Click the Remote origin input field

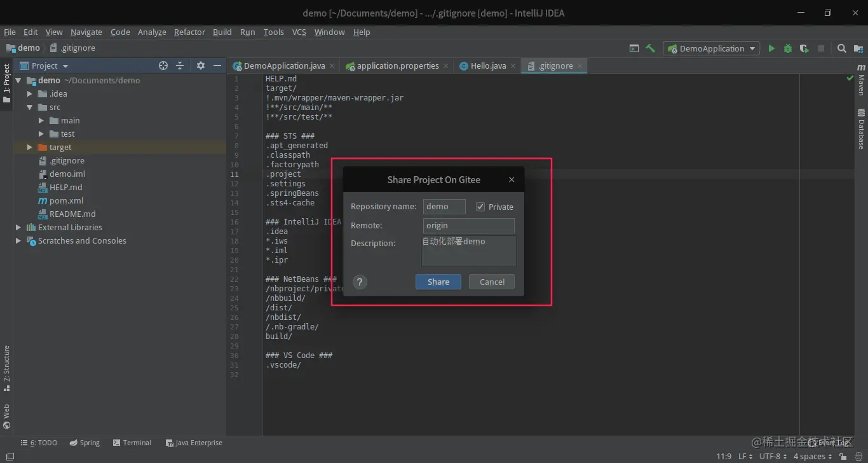[x=469, y=226]
